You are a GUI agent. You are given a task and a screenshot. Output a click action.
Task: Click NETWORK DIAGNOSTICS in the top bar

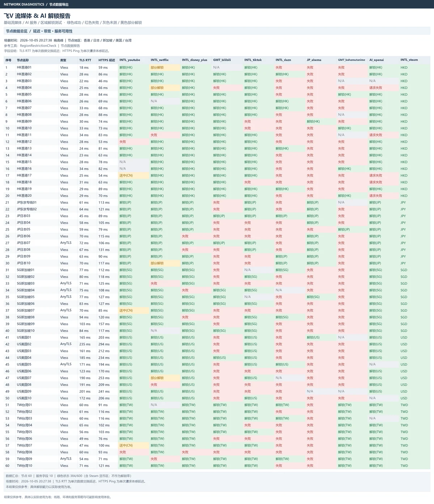24,4
